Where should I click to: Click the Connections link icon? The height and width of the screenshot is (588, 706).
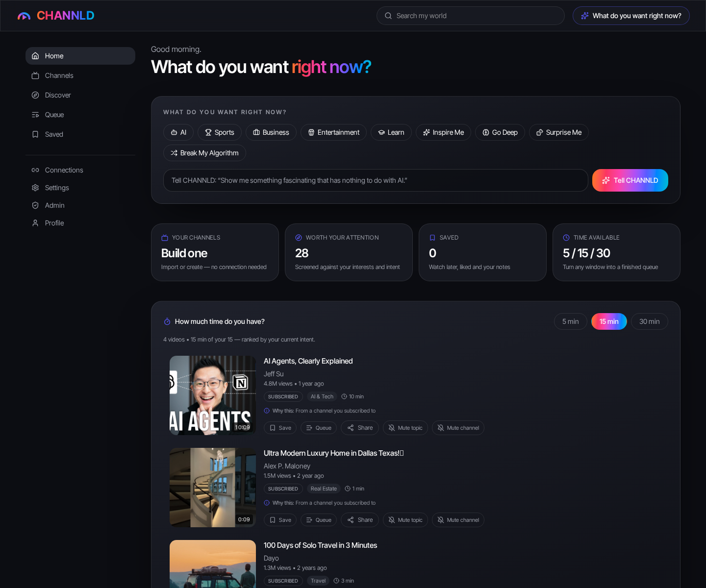(x=35, y=170)
